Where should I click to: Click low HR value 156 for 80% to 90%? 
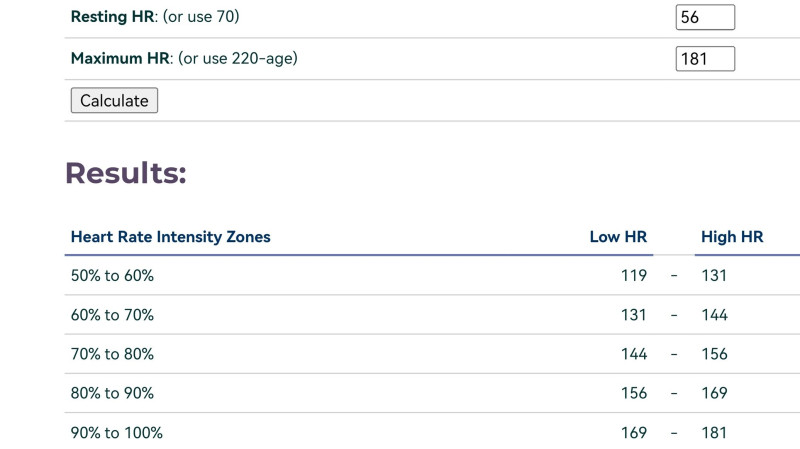click(634, 393)
